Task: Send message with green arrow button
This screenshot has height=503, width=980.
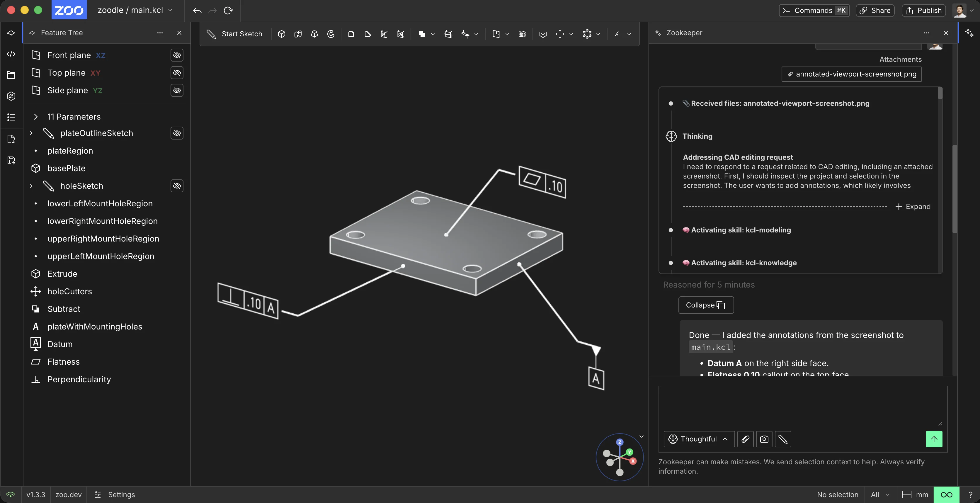Action: (934, 439)
